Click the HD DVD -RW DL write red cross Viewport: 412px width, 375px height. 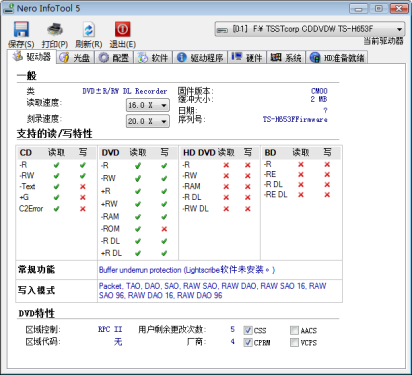point(248,209)
